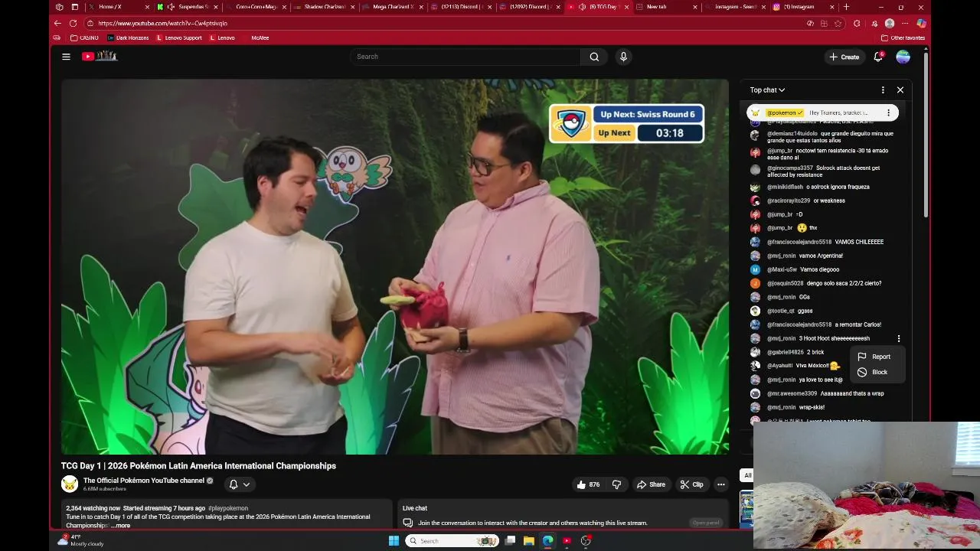This screenshot has height=551, width=980.
Task: Click the #playpokemon hashtag link
Action: click(228, 508)
